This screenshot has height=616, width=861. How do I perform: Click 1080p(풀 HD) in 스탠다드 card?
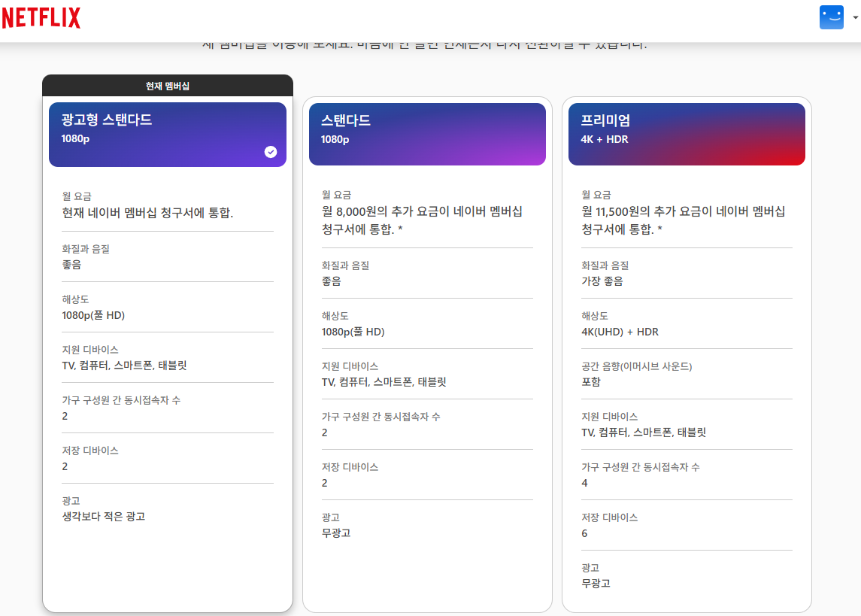(353, 332)
